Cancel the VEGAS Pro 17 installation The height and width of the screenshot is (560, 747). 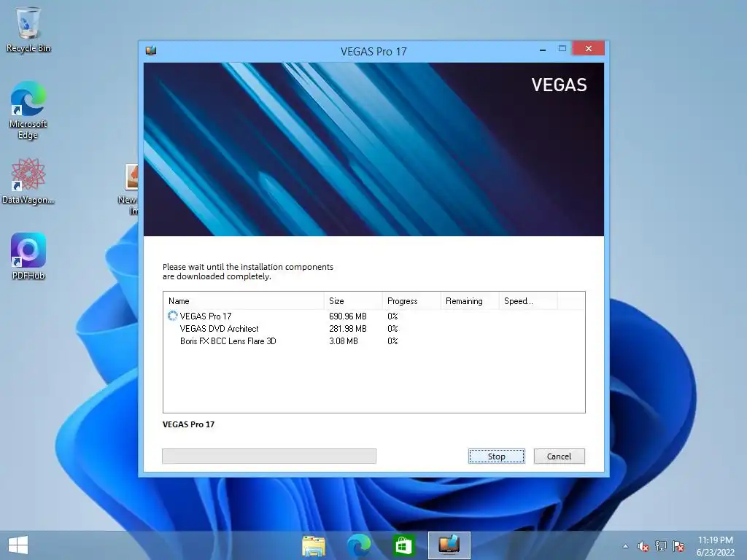coord(559,456)
